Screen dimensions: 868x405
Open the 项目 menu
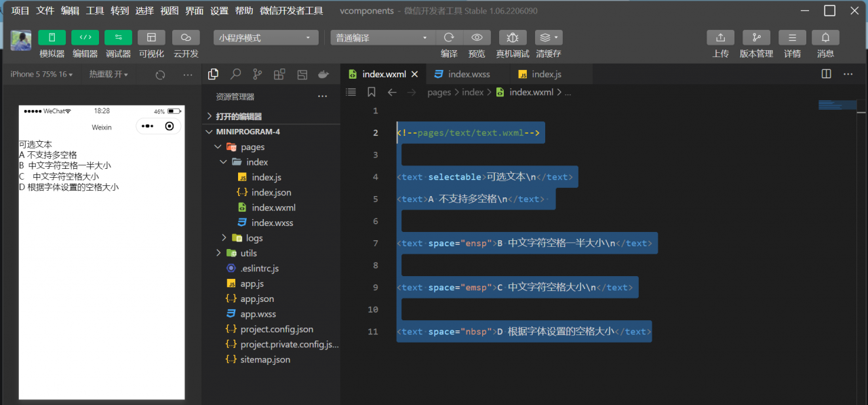[x=20, y=11]
